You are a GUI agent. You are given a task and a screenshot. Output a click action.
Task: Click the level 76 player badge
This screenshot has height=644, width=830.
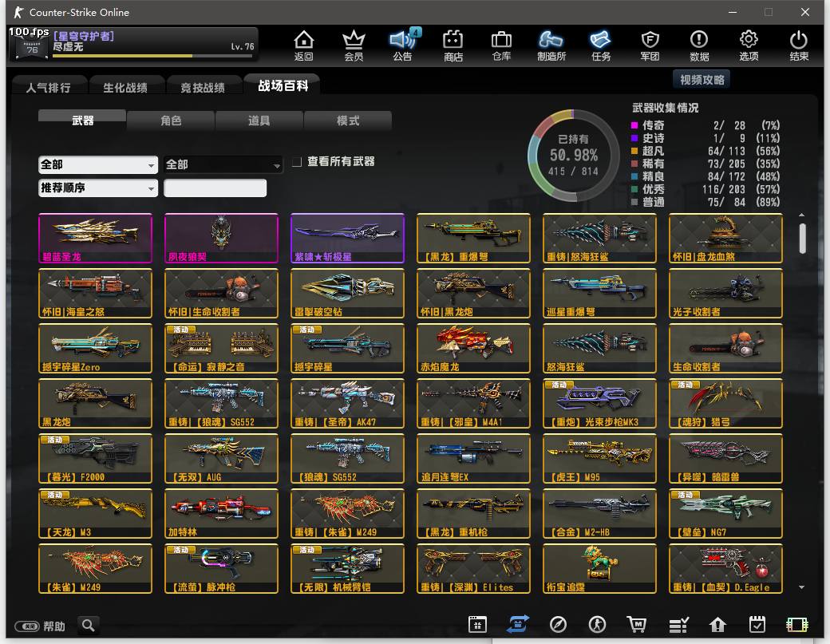(x=32, y=46)
